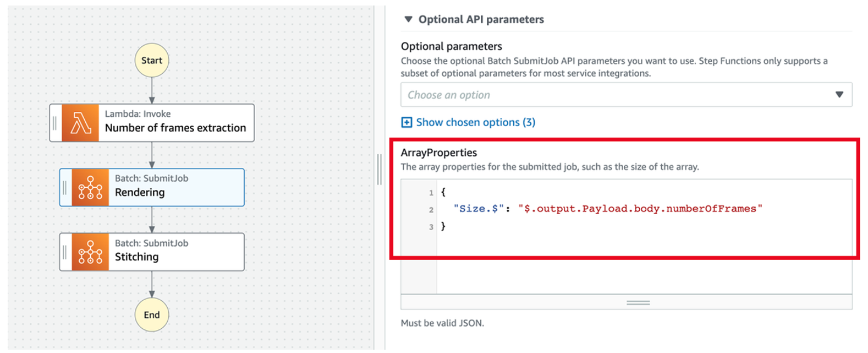Select the End node in the workflow

click(x=152, y=314)
